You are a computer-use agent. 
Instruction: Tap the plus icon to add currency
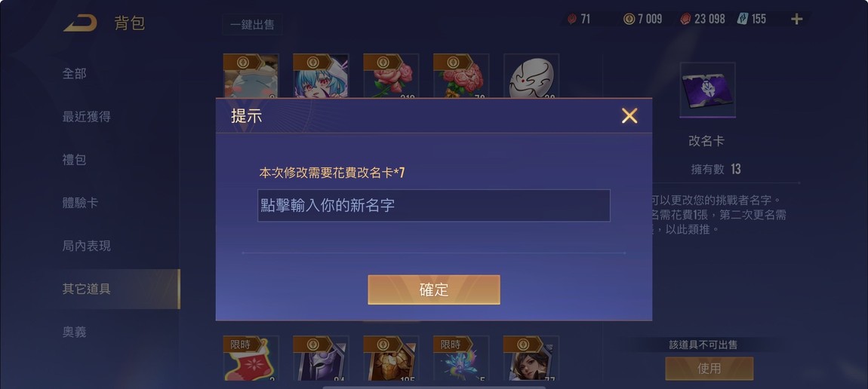796,20
